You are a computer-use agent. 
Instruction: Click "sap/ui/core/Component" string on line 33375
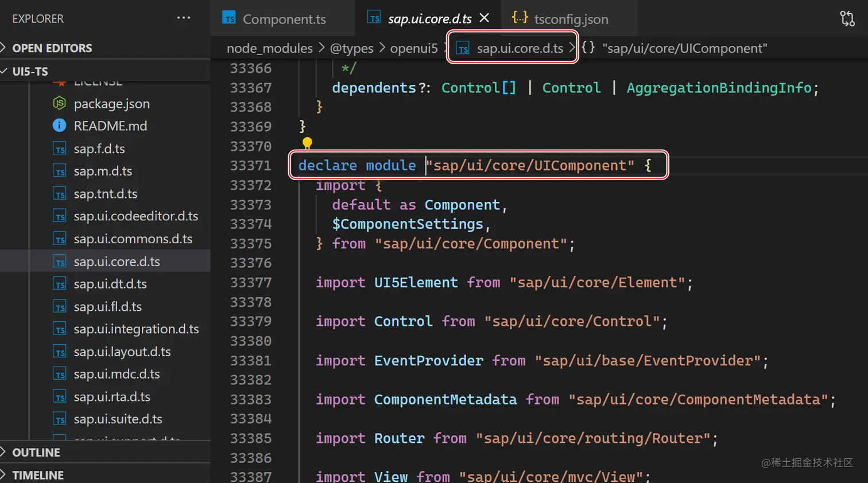[x=471, y=244]
